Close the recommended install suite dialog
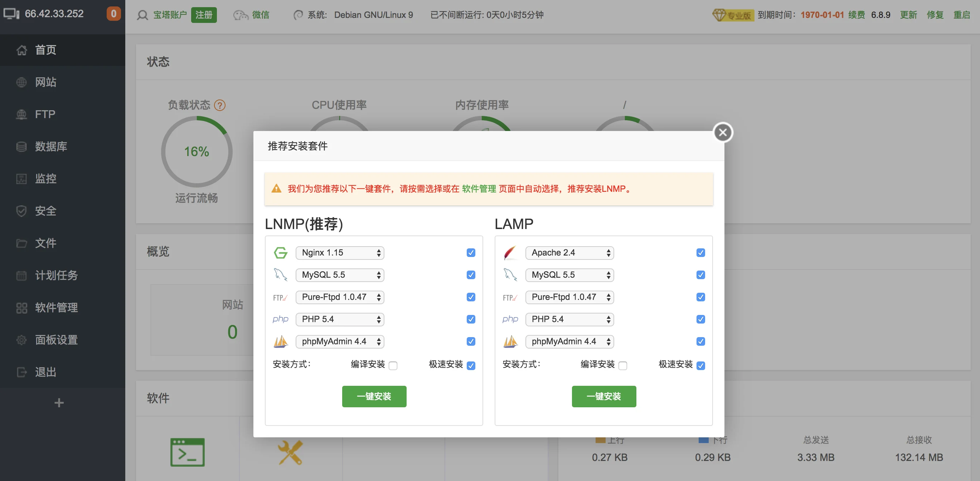Screen dimensions: 980x481 point(722,132)
